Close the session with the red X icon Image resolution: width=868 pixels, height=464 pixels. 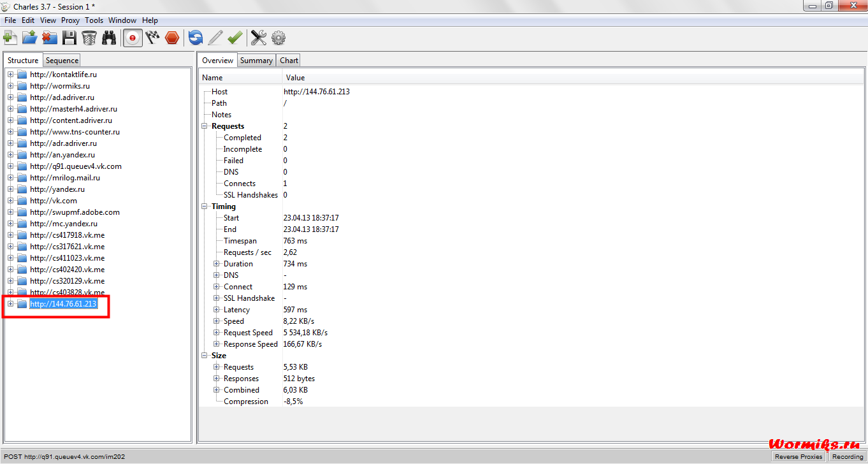[x=50, y=38]
